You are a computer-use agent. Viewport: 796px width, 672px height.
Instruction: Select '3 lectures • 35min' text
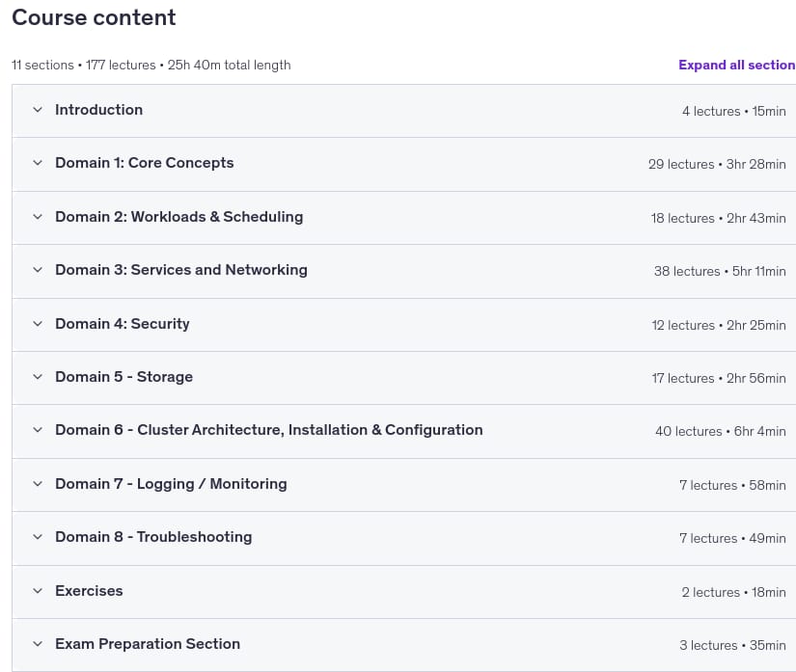(732, 646)
